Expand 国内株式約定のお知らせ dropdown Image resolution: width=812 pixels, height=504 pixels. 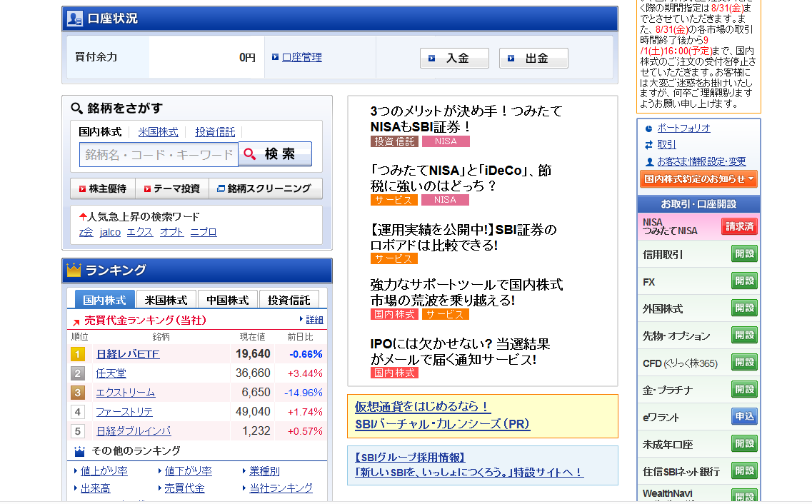(x=698, y=179)
